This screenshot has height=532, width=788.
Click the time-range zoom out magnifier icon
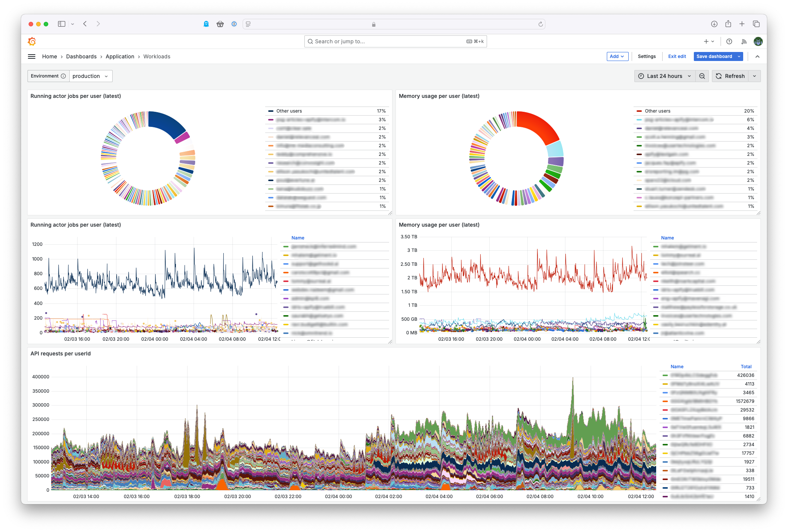pyautogui.click(x=702, y=76)
